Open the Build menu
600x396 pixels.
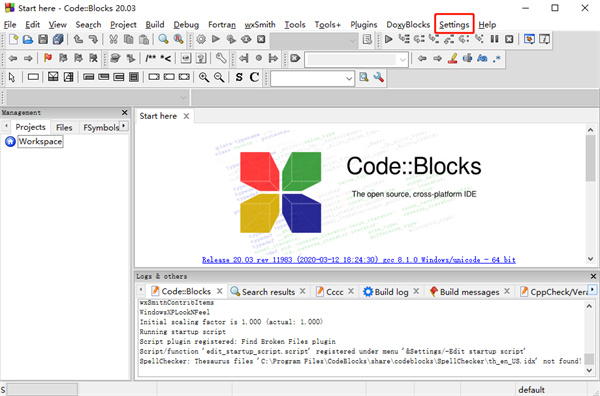click(155, 24)
